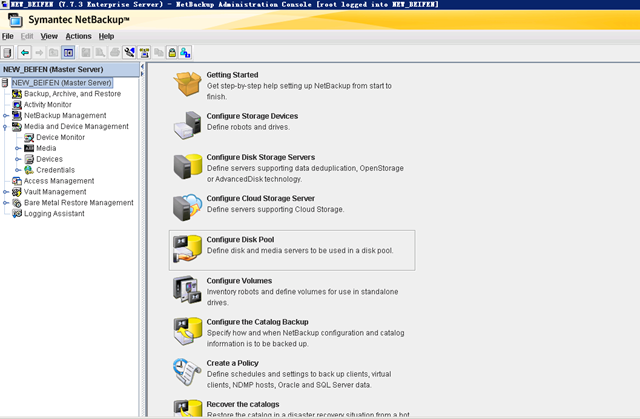Expand the Media tree node

click(18, 149)
